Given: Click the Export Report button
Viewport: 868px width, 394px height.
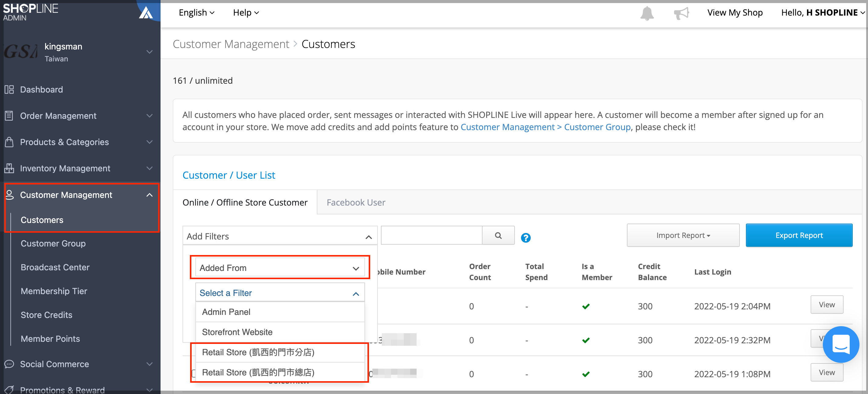Looking at the screenshot, I should click(x=799, y=235).
